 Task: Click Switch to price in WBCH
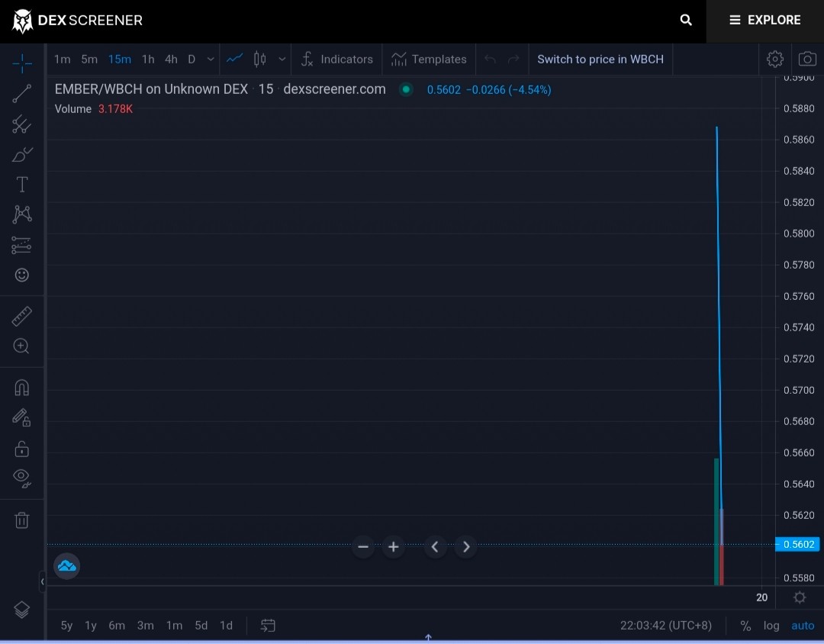[600, 60]
